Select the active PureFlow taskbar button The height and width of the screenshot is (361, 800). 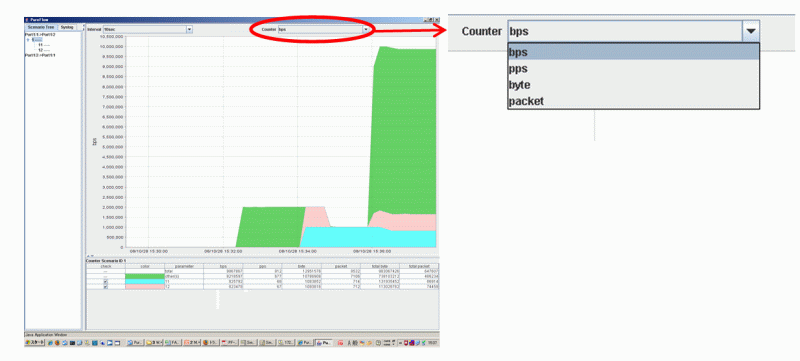(324, 343)
